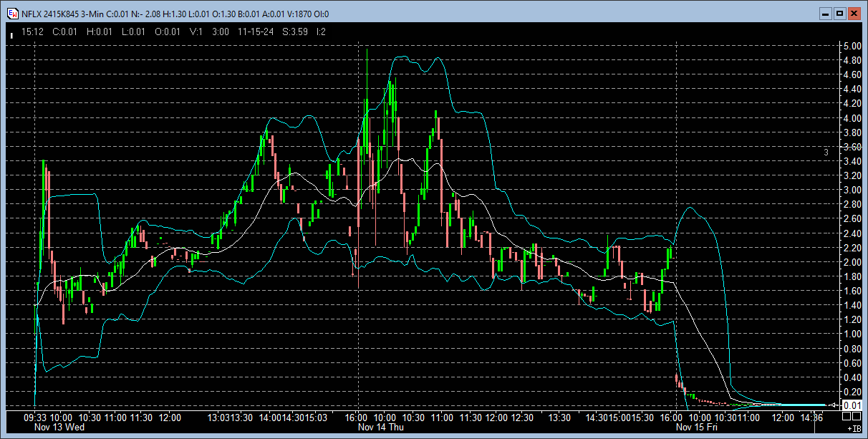Click the Nov 14 Thu date label

point(382,427)
